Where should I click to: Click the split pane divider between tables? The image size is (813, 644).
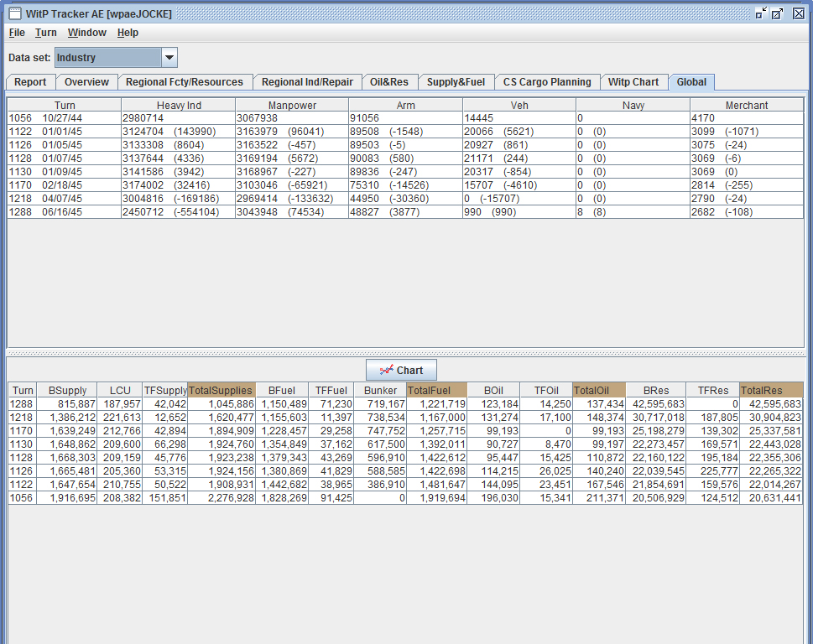pyautogui.click(x=406, y=353)
